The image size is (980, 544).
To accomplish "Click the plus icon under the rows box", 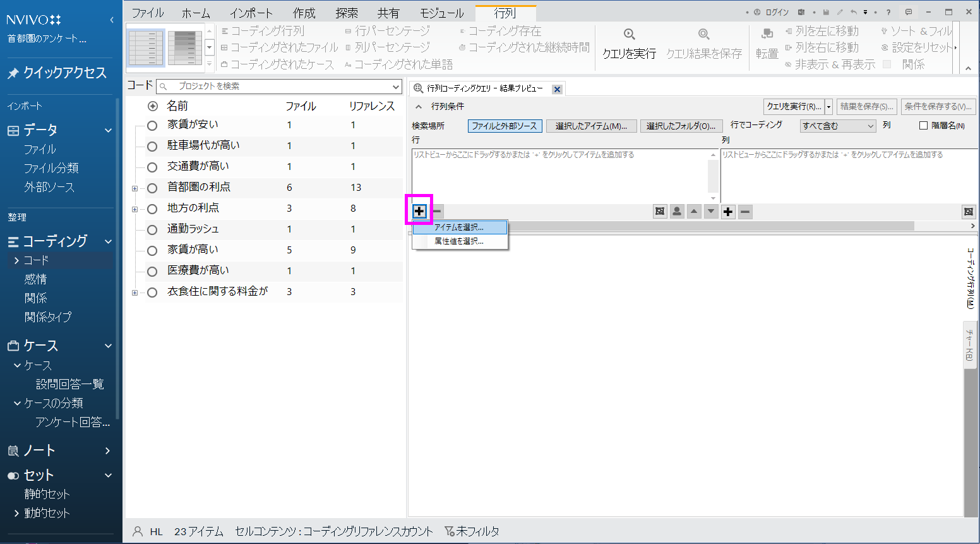I will [x=419, y=212].
